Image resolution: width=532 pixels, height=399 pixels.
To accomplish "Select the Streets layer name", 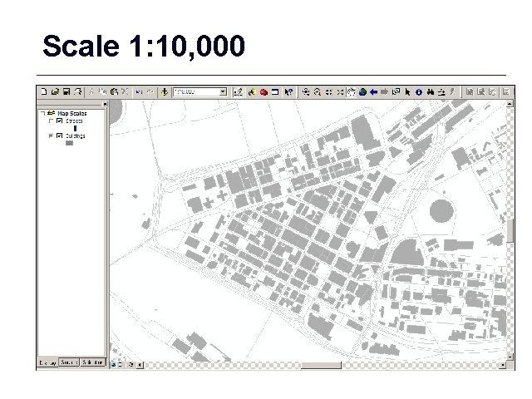I will click(74, 121).
